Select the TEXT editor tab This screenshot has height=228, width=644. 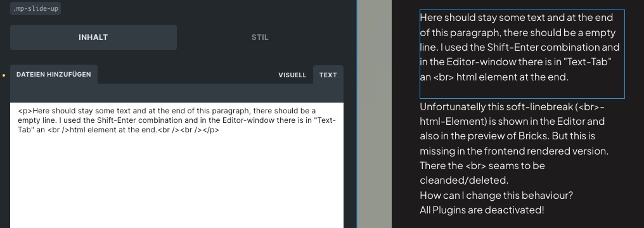(x=328, y=75)
